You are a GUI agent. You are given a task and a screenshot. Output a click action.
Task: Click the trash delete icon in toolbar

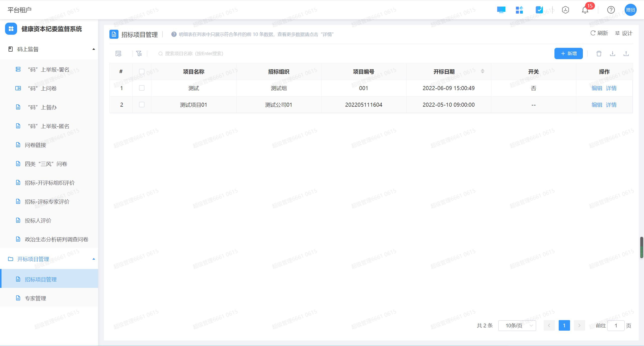pyautogui.click(x=599, y=54)
